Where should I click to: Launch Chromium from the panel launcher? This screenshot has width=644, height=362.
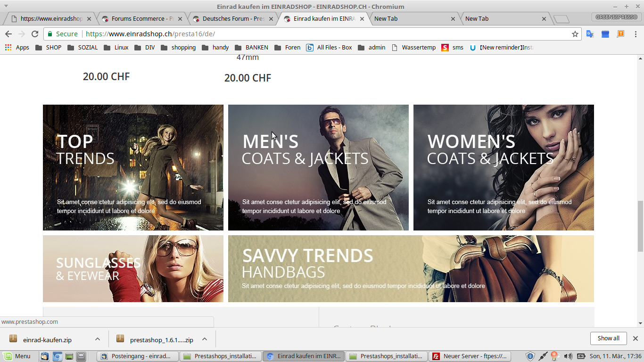57,356
